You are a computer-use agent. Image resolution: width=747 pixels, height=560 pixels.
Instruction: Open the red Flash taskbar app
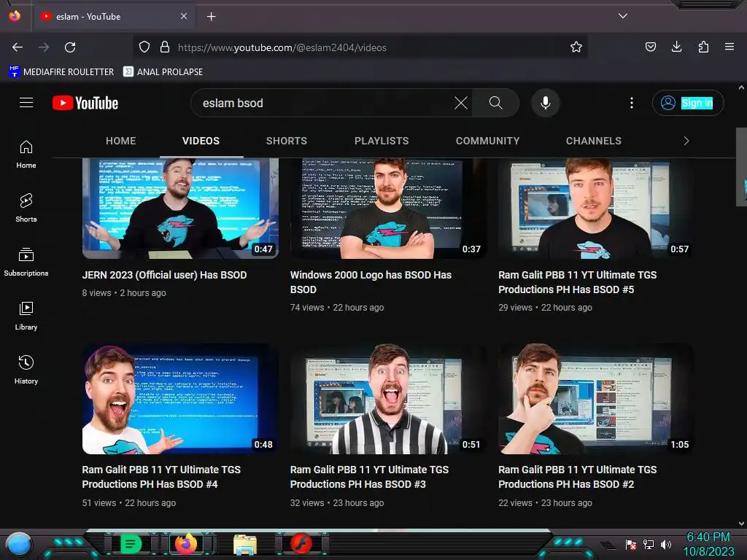(x=301, y=544)
